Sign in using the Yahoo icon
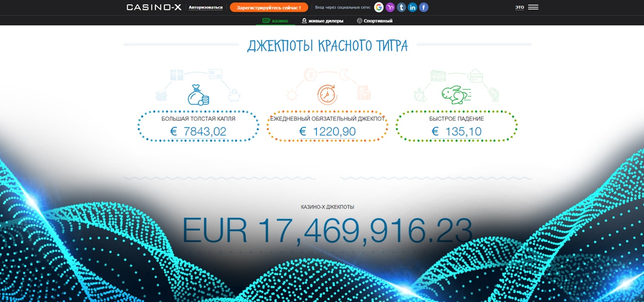 pyautogui.click(x=390, y=7)
